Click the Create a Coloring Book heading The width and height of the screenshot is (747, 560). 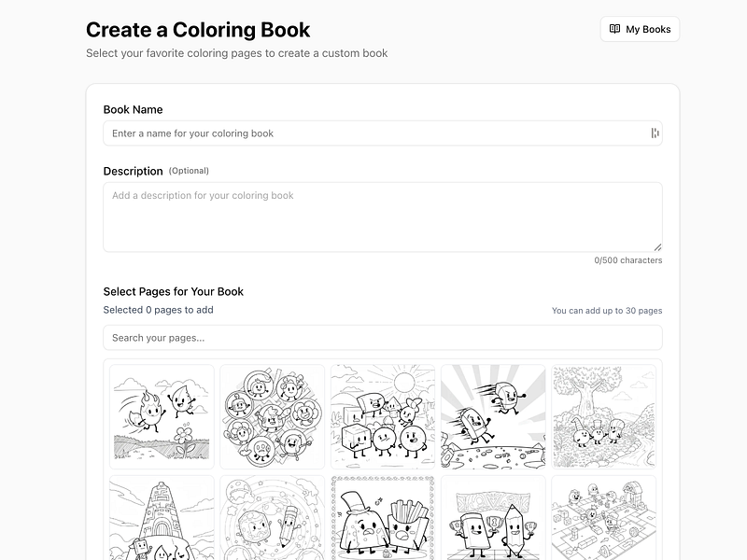pyautogui.click(x=199, y=29)
